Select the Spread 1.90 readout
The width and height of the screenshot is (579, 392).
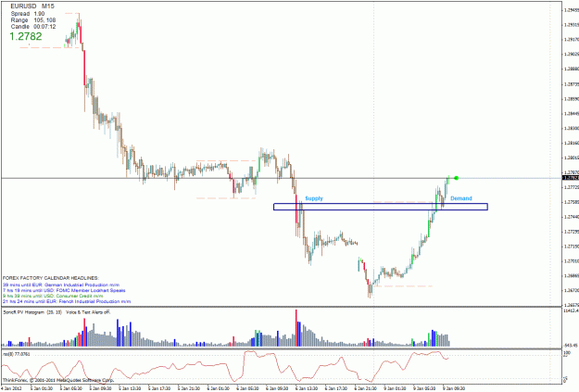point(28,14)
